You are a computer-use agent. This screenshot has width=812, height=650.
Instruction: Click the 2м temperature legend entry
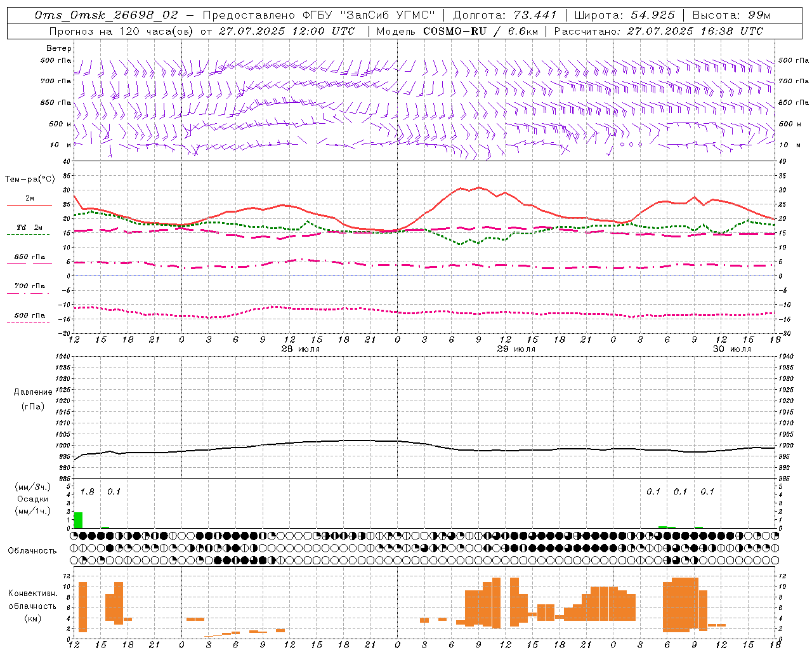[29, 199]
